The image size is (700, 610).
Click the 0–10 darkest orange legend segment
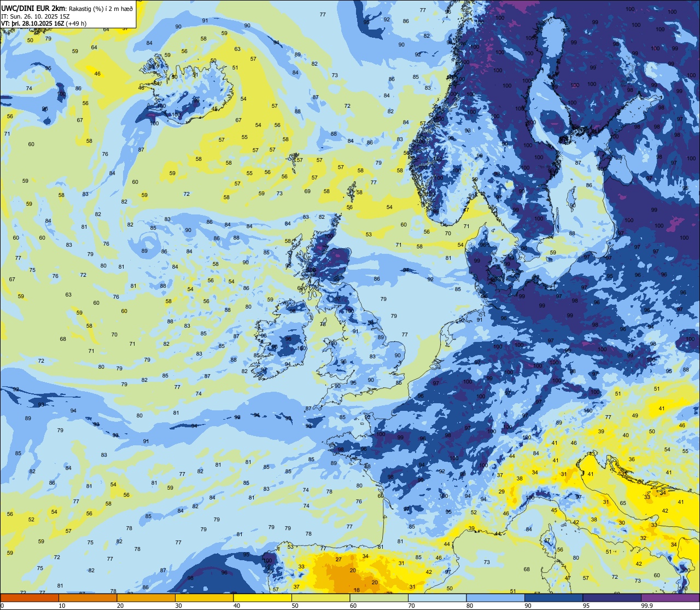click(30, 598)
